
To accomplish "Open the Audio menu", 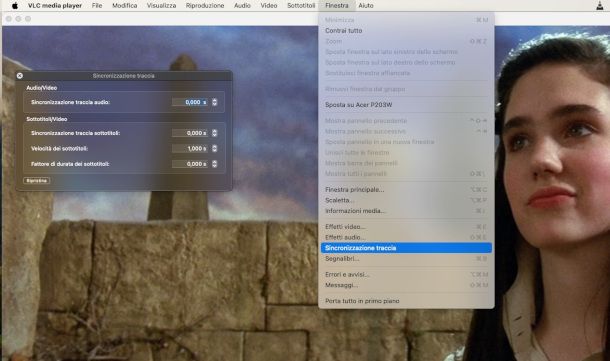I will pos(242,5).
